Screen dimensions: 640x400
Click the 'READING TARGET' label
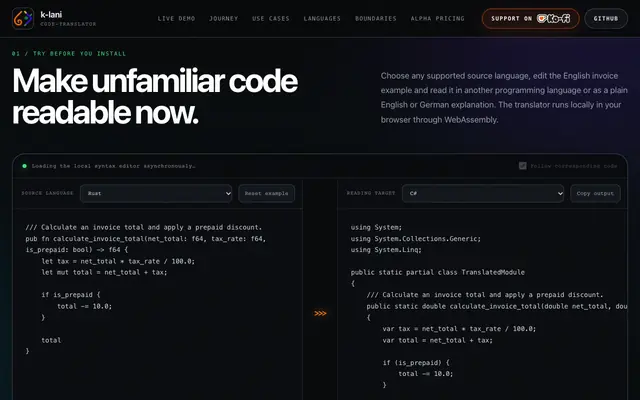(371, 193)
